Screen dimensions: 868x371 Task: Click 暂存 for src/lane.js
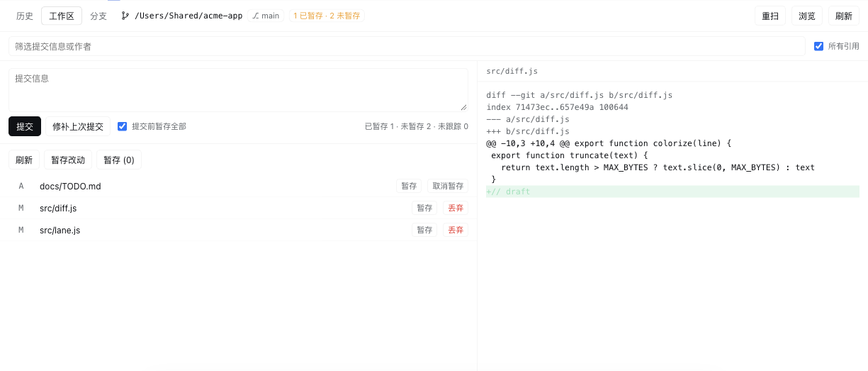coord(424,230)
